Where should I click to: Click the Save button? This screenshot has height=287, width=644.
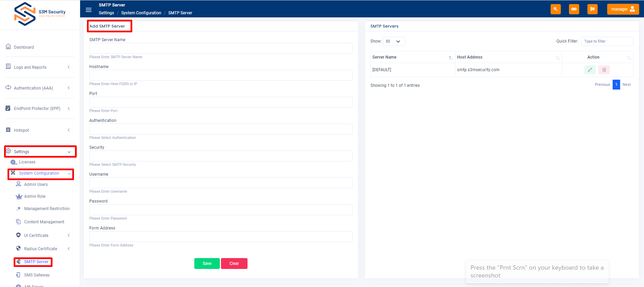pyautogui.click(x=207, y=264)
